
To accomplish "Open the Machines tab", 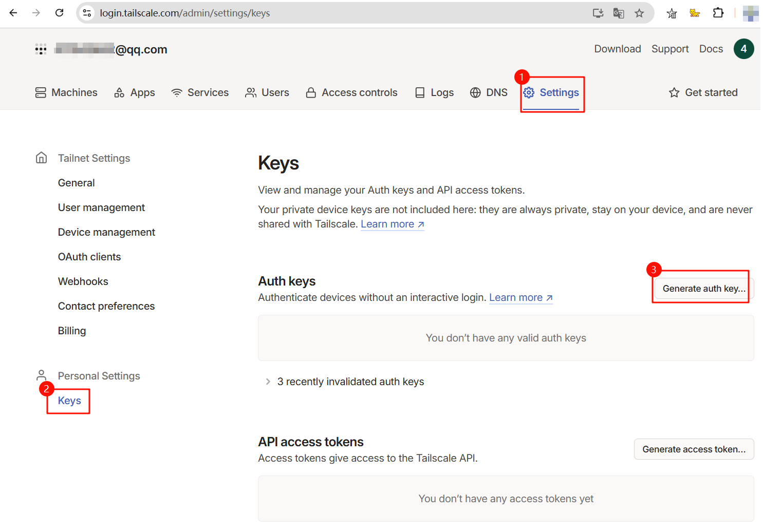I will [66, 92].
